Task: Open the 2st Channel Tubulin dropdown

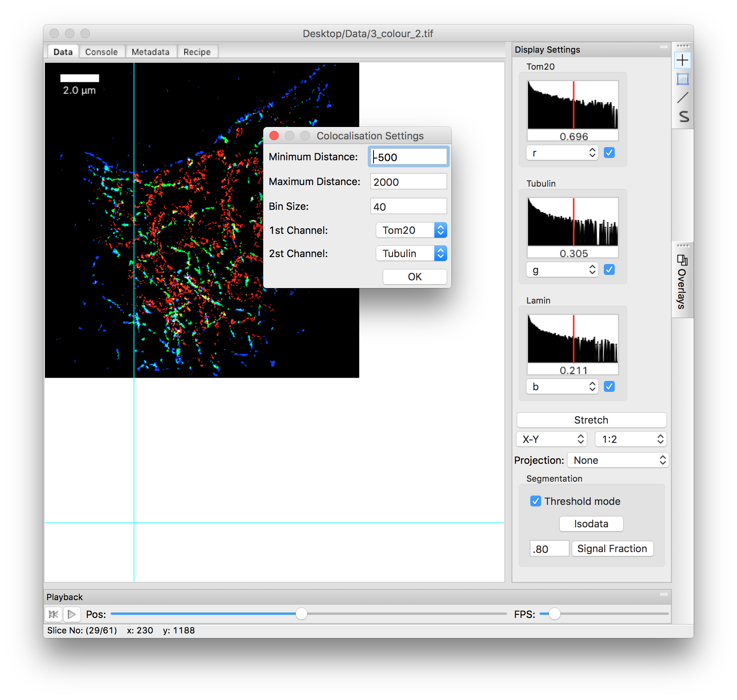Action: [411, 254]
